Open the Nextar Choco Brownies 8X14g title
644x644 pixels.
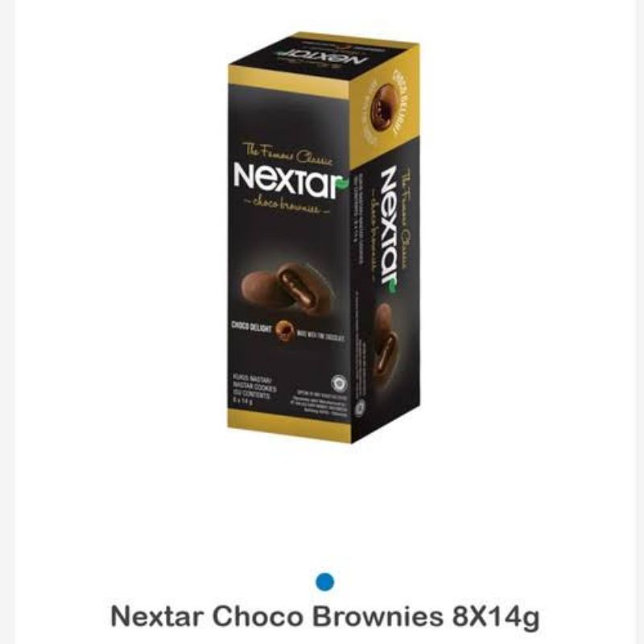pos(325,617)
